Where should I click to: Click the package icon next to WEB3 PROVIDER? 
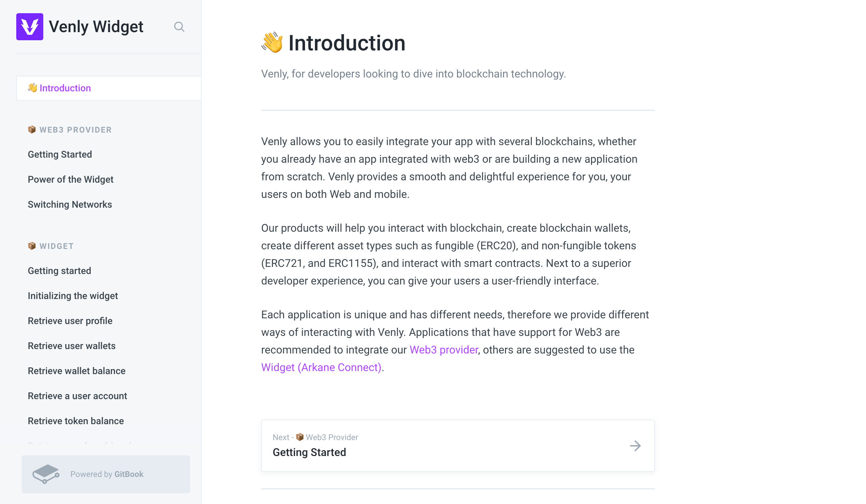[x=32, y=130]
